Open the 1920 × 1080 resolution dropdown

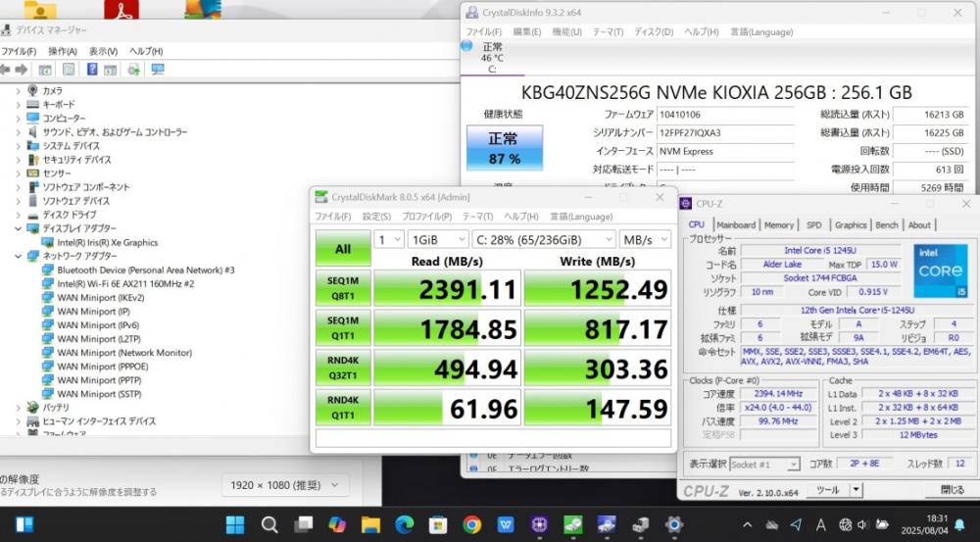click(x=285, y=485)
